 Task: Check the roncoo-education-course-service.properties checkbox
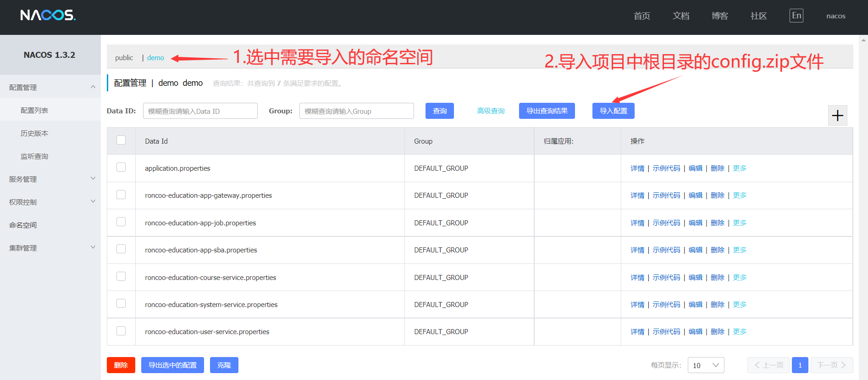point(121,276)
